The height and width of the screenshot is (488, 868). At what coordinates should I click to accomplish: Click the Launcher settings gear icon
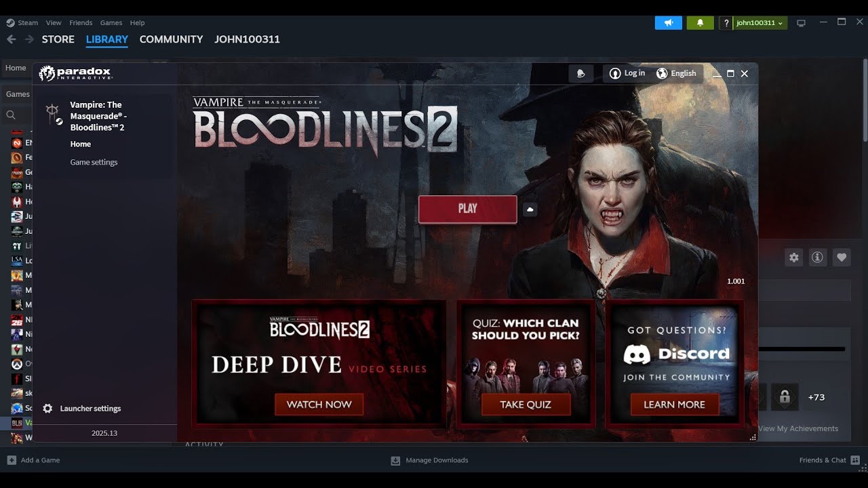tap(47, 409)
